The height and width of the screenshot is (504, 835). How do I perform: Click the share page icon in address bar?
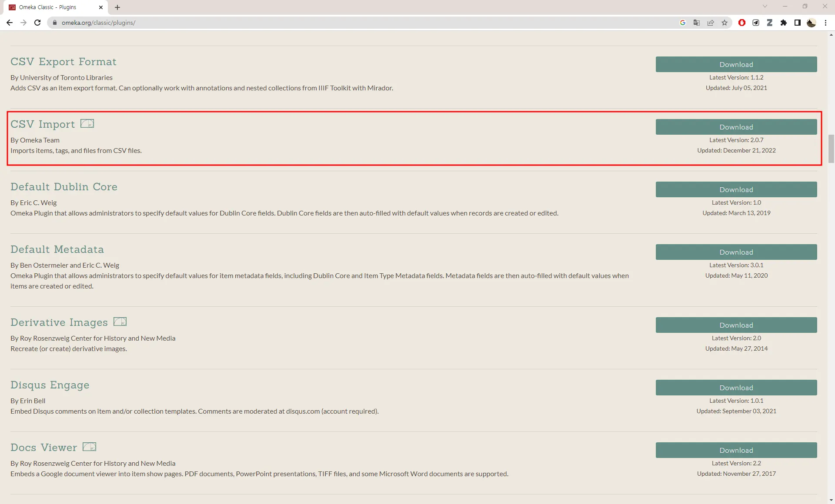[711, 23]
